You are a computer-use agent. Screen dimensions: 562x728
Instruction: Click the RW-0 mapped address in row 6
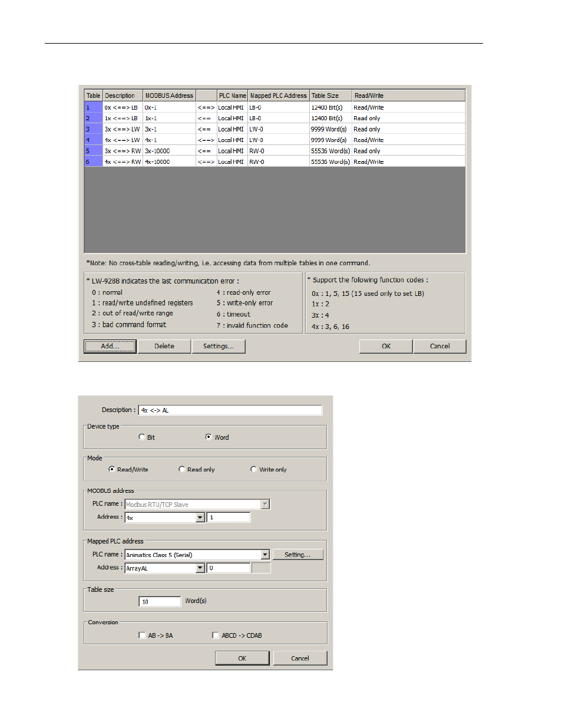[278, 162]
